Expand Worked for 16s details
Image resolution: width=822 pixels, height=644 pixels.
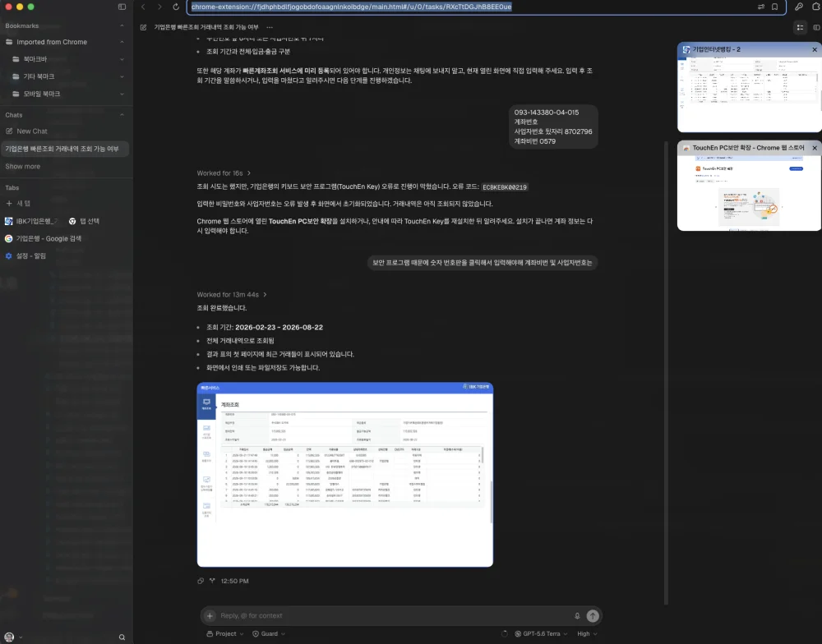pos(224,173)
